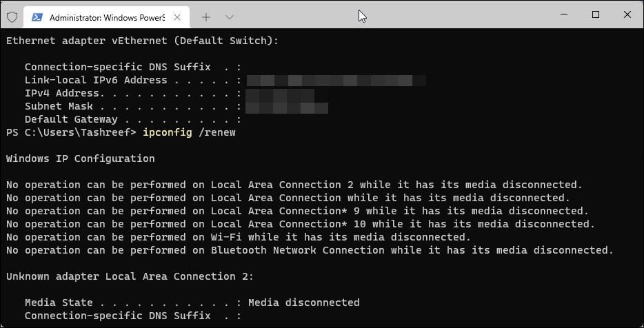The height and width of the screenshot is (328, 644).
Task: Expand the new tab profile dropdown chevron
Action: pos(230,17)
